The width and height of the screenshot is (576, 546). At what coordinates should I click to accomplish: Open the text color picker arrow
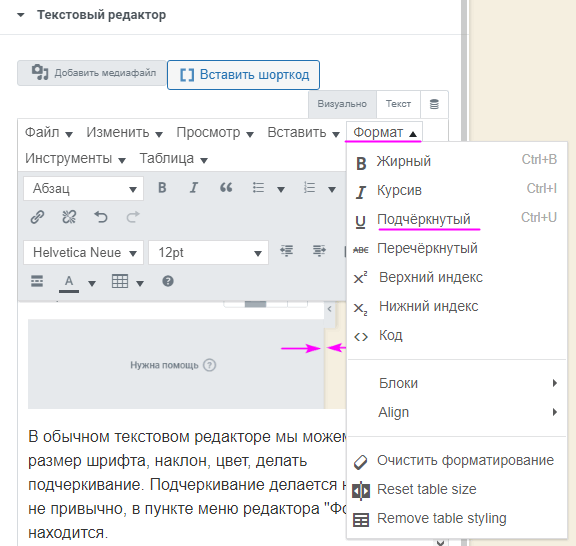pyautogui.click(x=92, y=283)
